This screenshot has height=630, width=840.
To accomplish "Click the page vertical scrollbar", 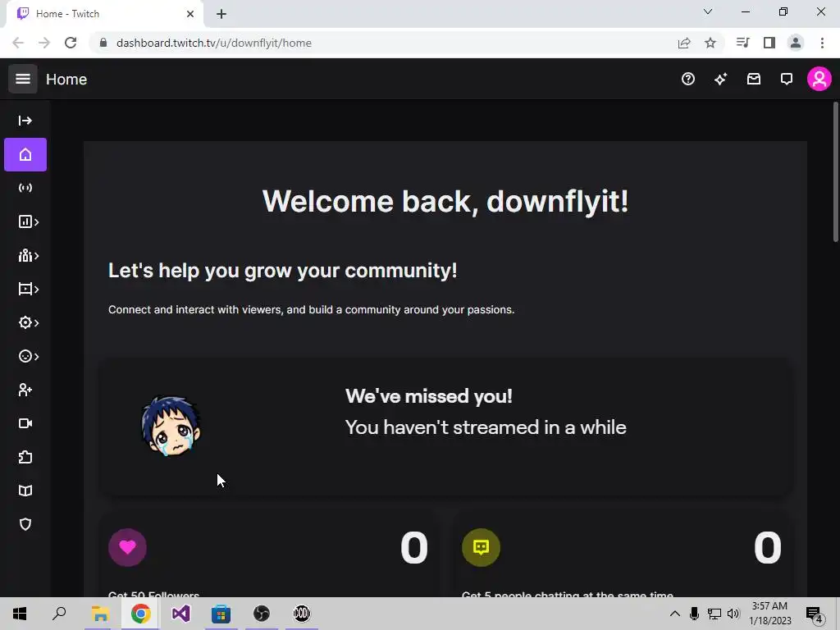I will [x=836, y=171].
